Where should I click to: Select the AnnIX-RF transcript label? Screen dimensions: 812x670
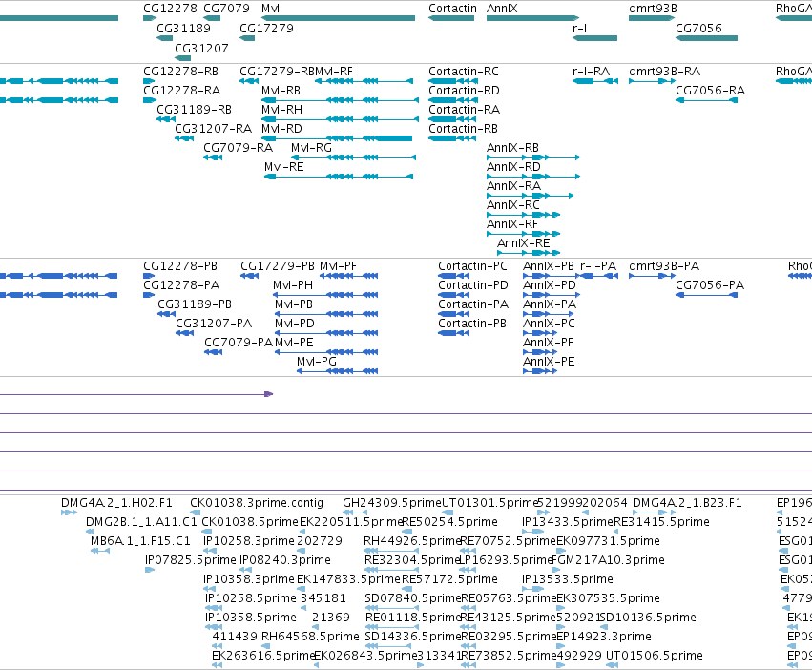click(512, 224)
